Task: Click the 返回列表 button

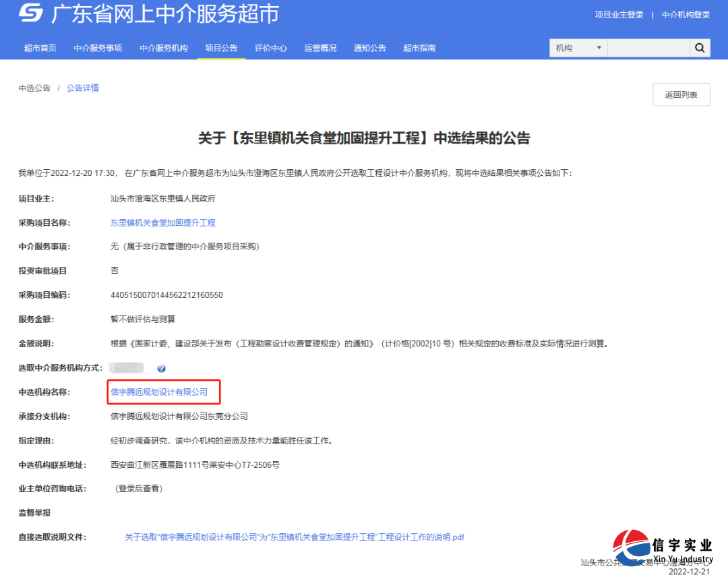Action: 681,94
